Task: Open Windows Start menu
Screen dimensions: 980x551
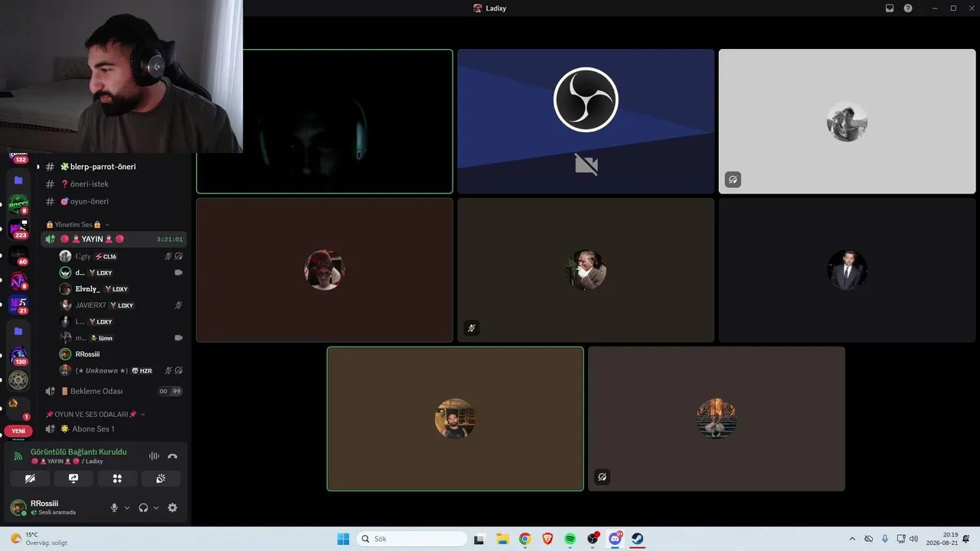Action: [x=343, y=539]
